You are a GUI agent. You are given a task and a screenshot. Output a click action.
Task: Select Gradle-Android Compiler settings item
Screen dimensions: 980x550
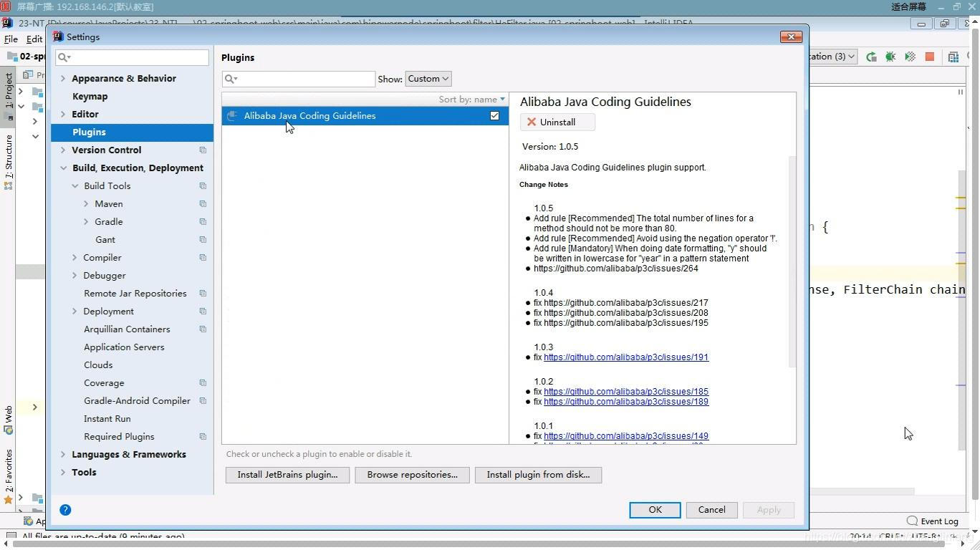[x=137, y=400]
